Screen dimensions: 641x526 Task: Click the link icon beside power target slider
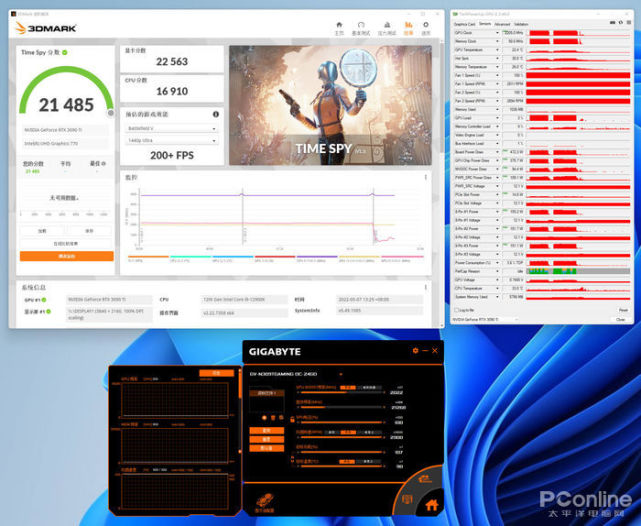[x=292, y=459]
